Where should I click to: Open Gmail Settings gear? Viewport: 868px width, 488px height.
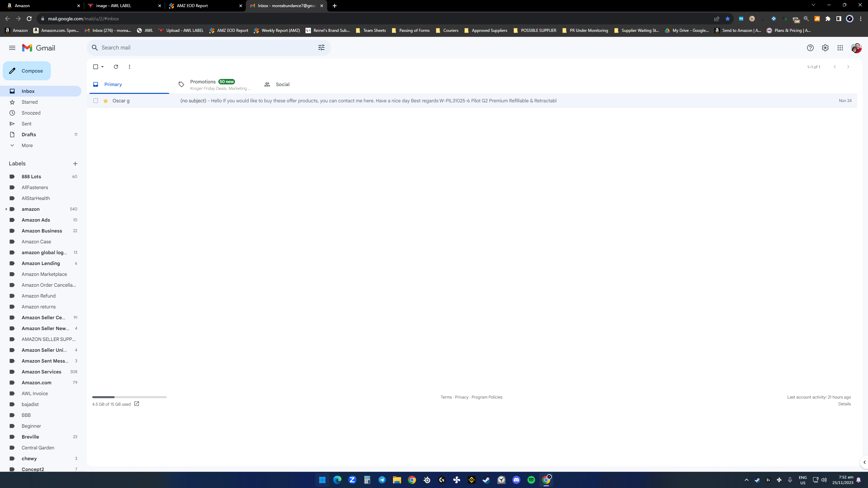pyautogui.click(x=825, y=48)
